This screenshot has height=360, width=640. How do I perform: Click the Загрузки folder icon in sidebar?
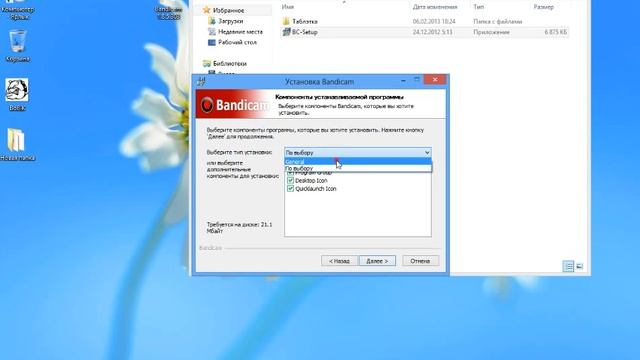click(211, 21)
